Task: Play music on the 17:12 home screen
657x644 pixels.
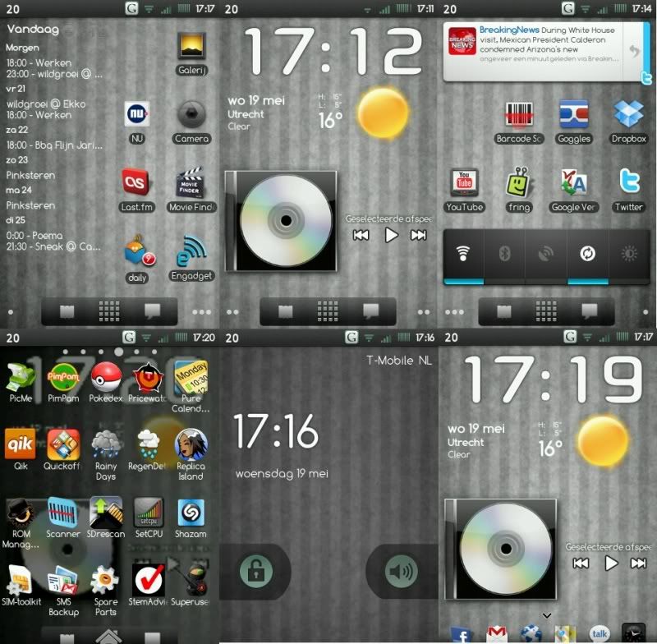Action: coord(391,235)
